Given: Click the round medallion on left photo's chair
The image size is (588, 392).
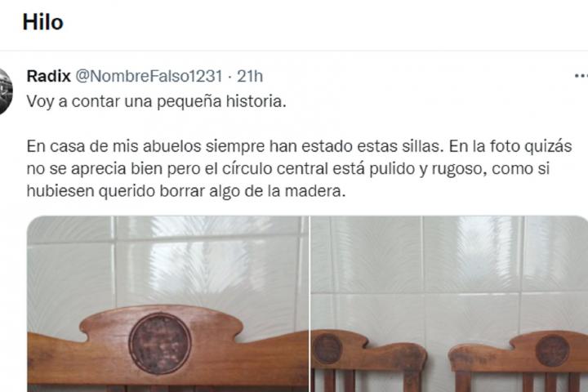Looking at the screenshot, I should click(x=160, y=343).
